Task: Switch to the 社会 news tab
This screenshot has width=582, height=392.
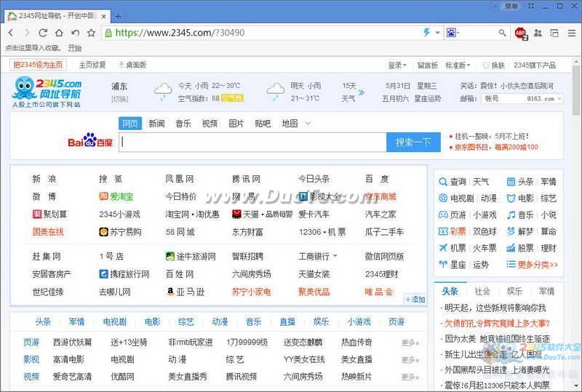Action: click(x=482, y=292)
